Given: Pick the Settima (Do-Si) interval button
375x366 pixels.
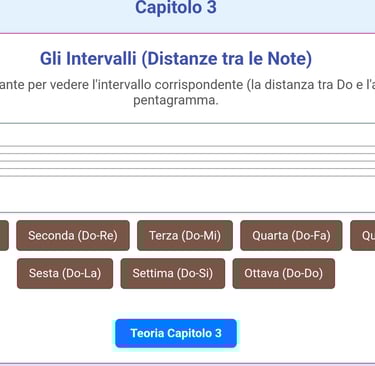Looking at the screenshot, I should coord(173,273).
